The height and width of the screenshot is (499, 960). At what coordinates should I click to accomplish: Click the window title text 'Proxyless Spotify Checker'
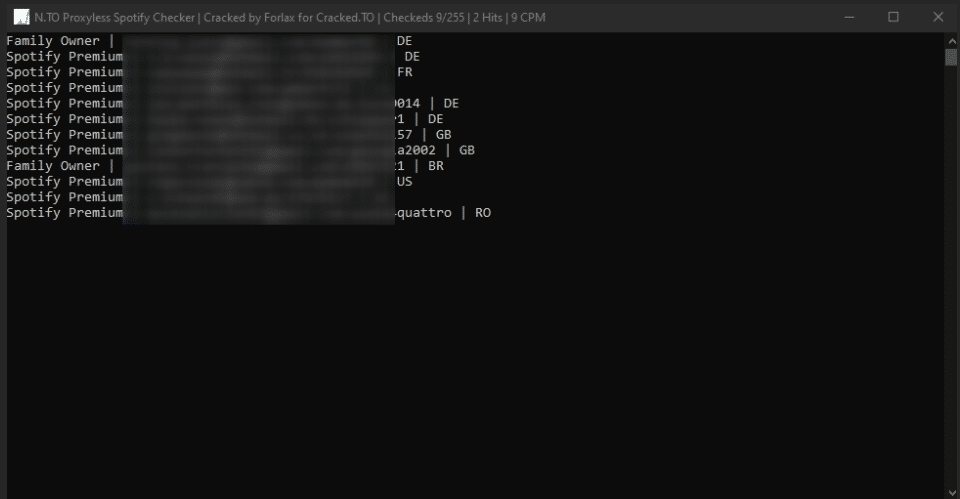tap(129, 18)
